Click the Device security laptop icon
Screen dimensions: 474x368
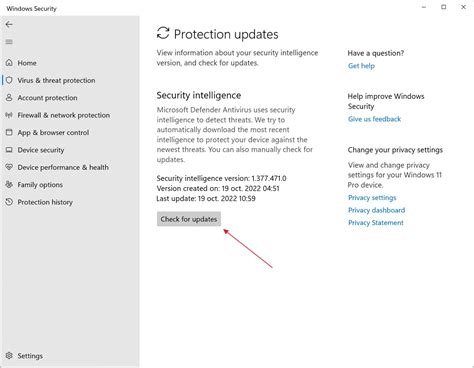click(x=9, y=150)
